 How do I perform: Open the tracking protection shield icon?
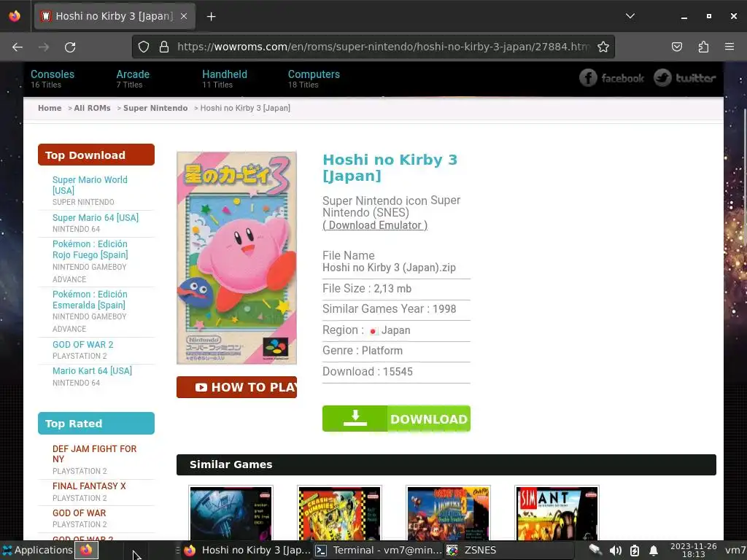click(144, 47)
